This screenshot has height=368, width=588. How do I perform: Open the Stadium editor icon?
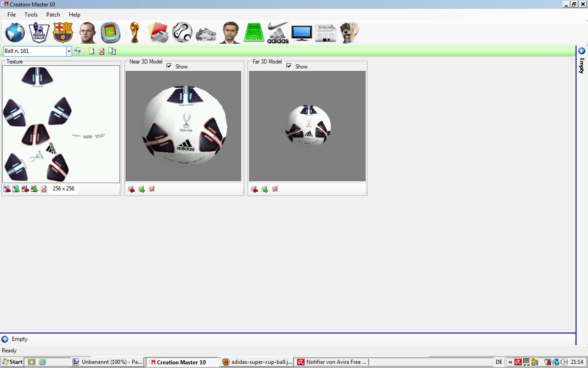pyautogui.click(x=111, y=33)
